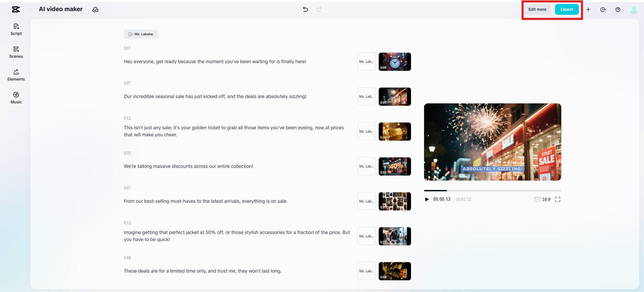The image size is (644, 292).
Task: Select the 40% discount scene thumbnail
Action: 395,166
